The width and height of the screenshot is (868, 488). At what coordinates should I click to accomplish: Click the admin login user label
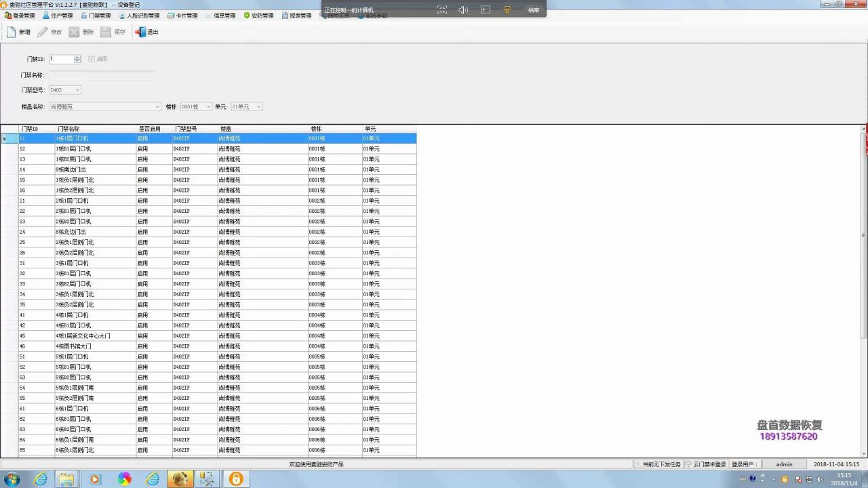784,464
